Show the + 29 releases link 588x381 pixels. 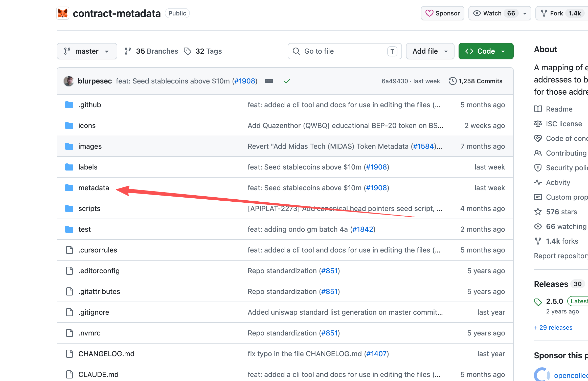553,328
